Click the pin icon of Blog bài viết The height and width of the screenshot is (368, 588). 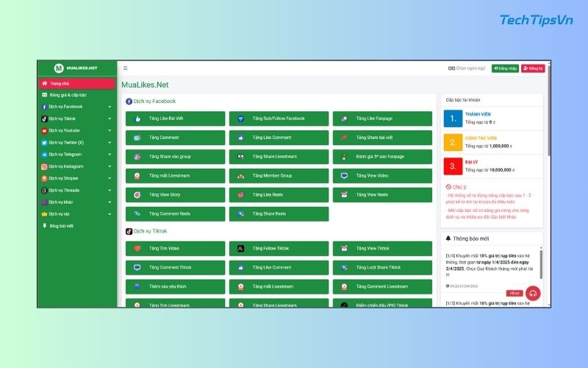pos(45,226)
